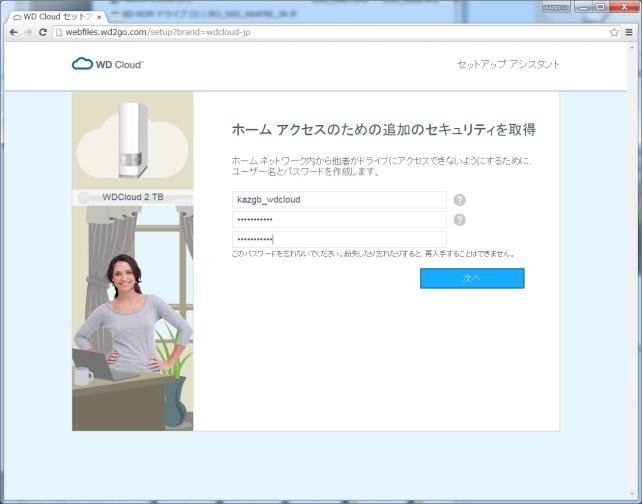Click the page vertical scrollbar

click(x=632, y=271)
